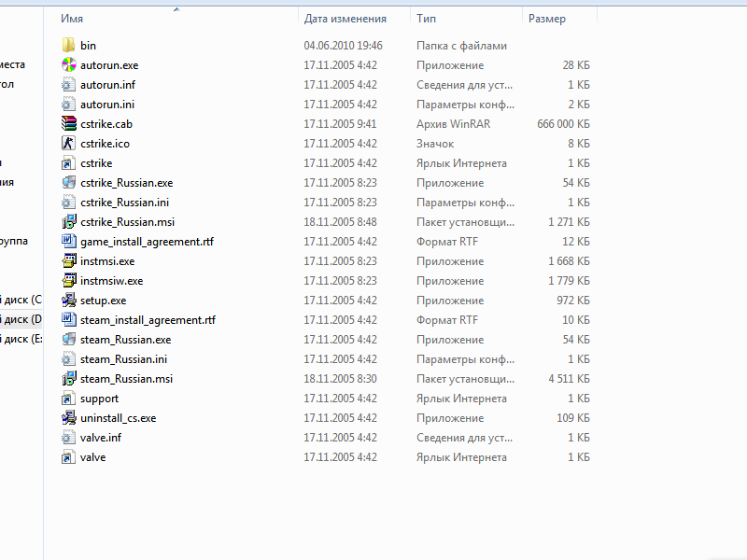The width and height of the screenshot is (747, 560).
Task: Select the file name setup.exe
Action: (103, 300)
